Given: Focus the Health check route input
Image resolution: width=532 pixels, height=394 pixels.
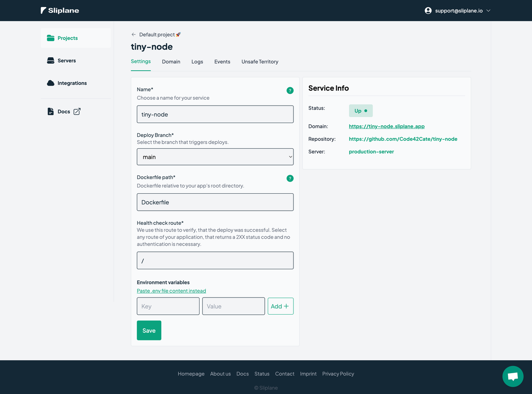Looking at the screenshot, I should (x=215, y=261).
